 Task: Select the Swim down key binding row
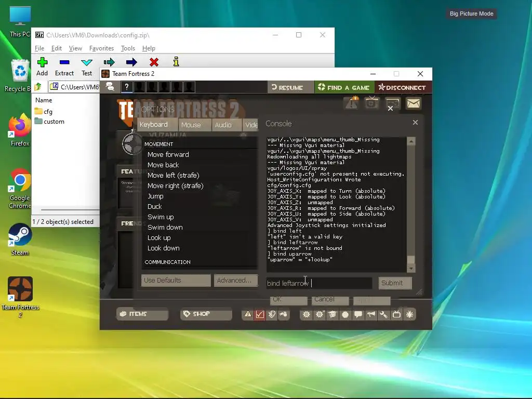199,228
